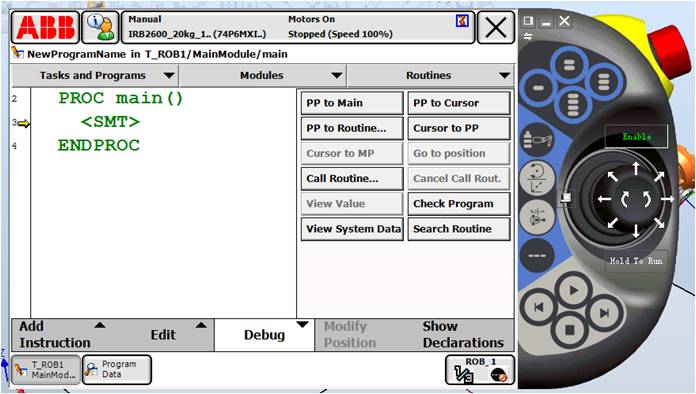696x394 pixels.
Task: Open the Edit menu
Action: pos(164,335)
